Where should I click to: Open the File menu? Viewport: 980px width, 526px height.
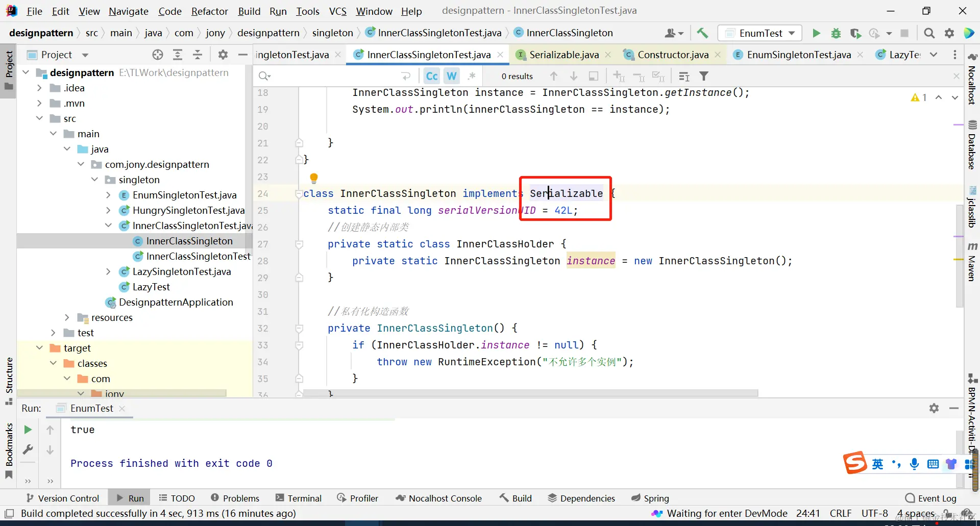[x=34, y=11]
